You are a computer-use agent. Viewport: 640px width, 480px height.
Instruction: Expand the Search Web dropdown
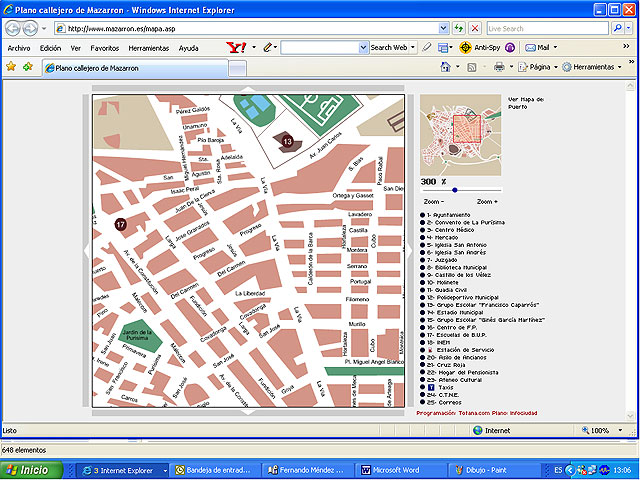click(412, 47)
